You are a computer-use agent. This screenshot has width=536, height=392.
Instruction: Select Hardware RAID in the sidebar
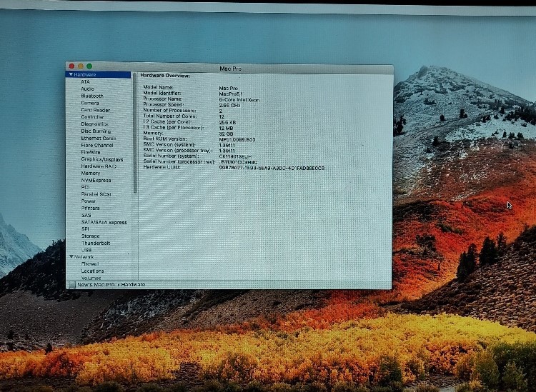(x=99, y=166)
